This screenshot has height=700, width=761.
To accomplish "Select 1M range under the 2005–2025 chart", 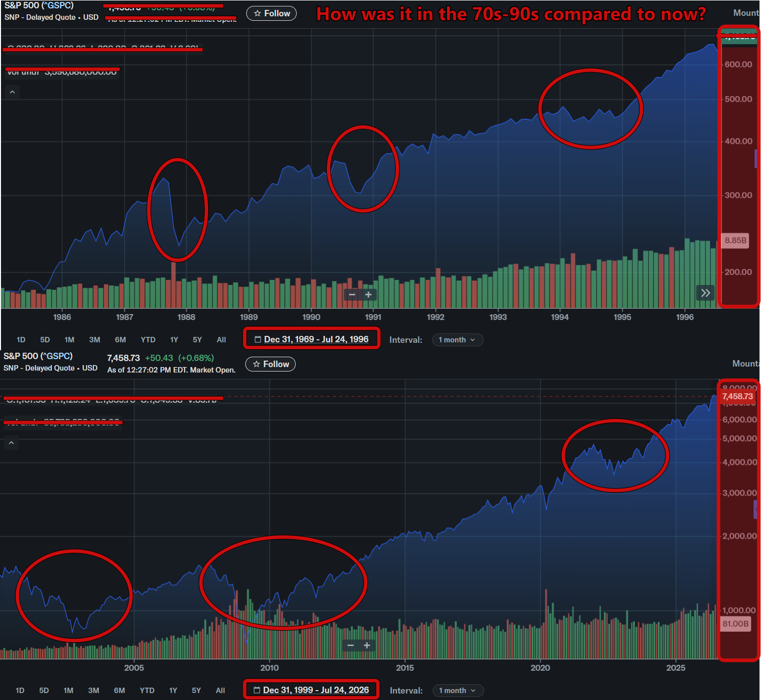I will pyautogui.click(x=68, y=691).
